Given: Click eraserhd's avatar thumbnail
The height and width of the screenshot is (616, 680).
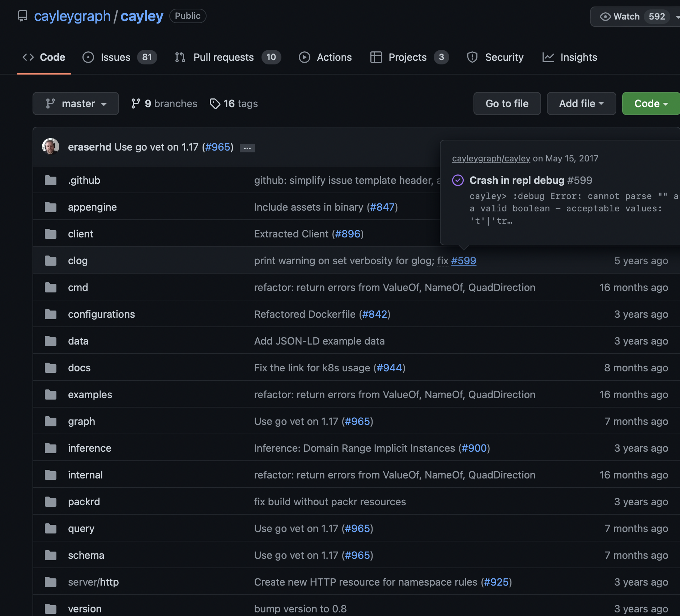Looking at the screenshot, I should coord(51,147).
